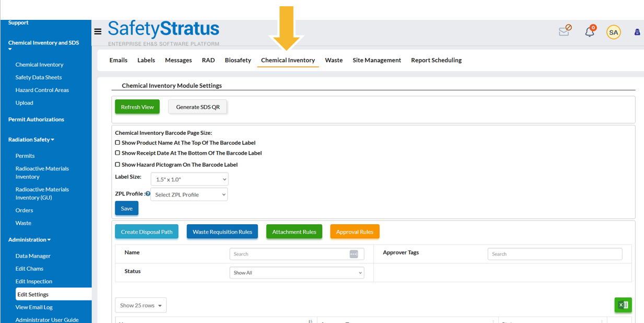Open the notifications bell icon
The image size is (644, 323).
pyautogui.click(x=590, y=31)
